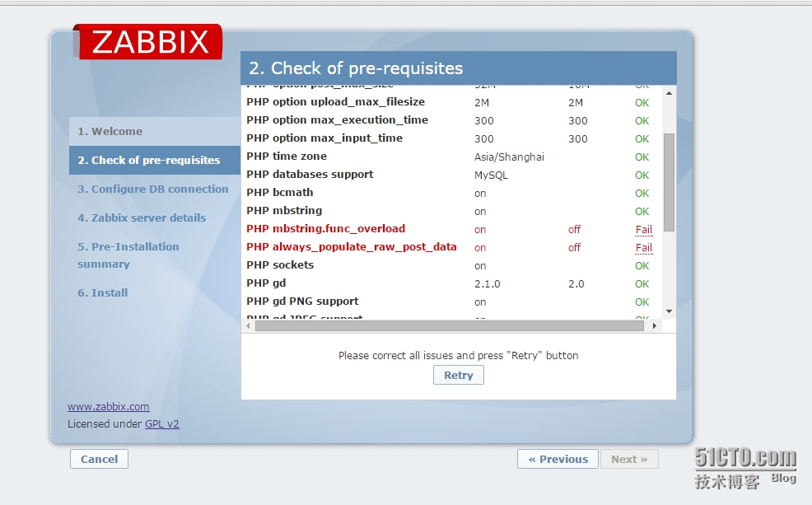
Task: Click the PHP time zone label
Action: [x=287, y=157]
